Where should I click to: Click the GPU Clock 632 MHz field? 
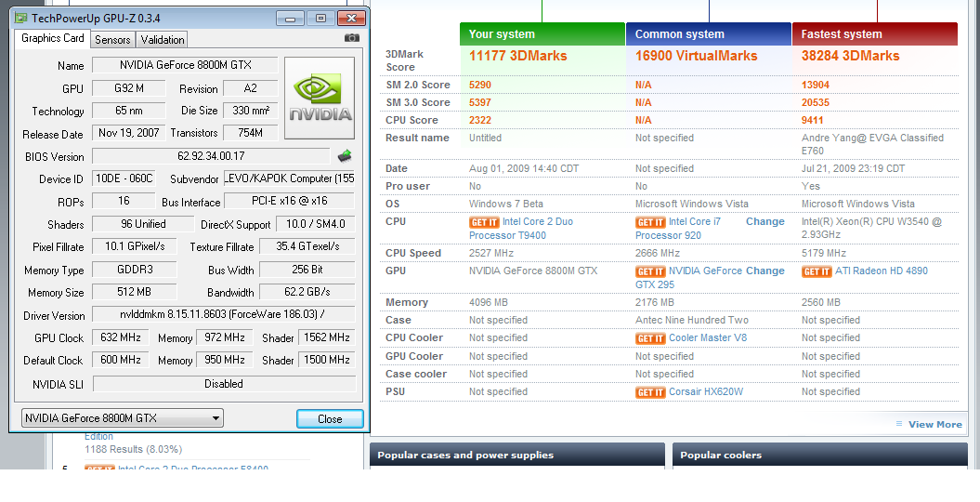click(x=121, y=337)
